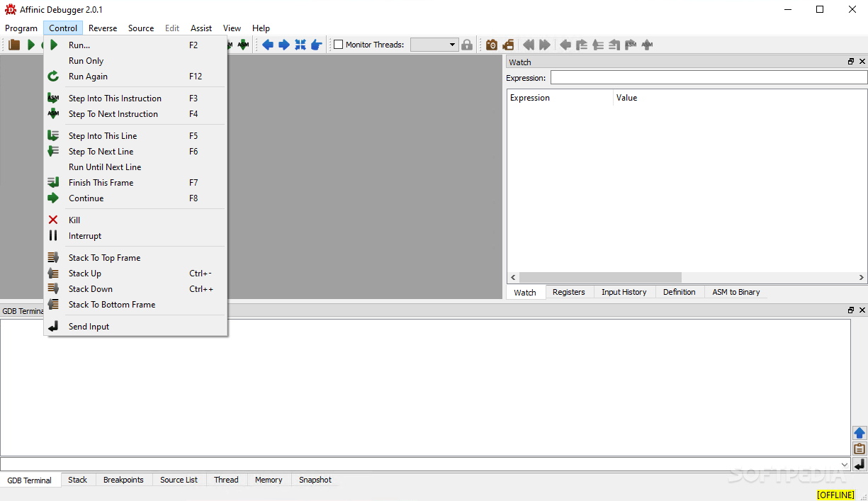868x501 pixels.
Task: Choose Run... from Control menu
Action: (x=135, y=45)
